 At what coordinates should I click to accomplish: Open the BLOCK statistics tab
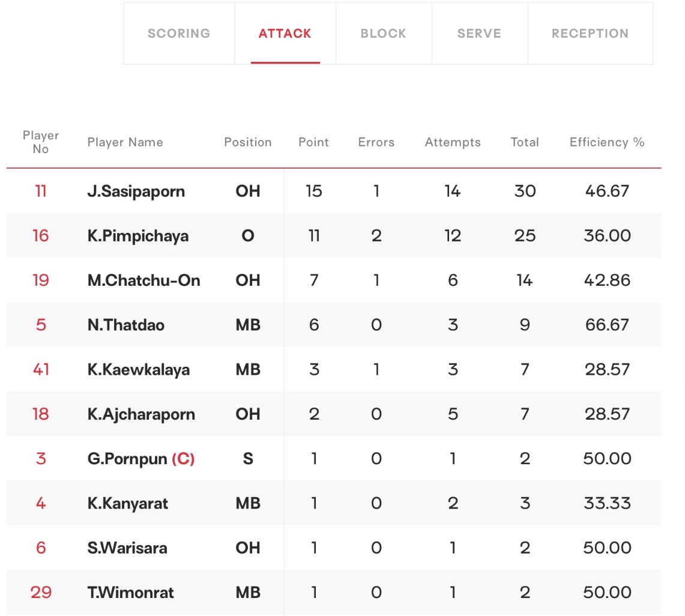pyautogui.click(x=384, y=33)
